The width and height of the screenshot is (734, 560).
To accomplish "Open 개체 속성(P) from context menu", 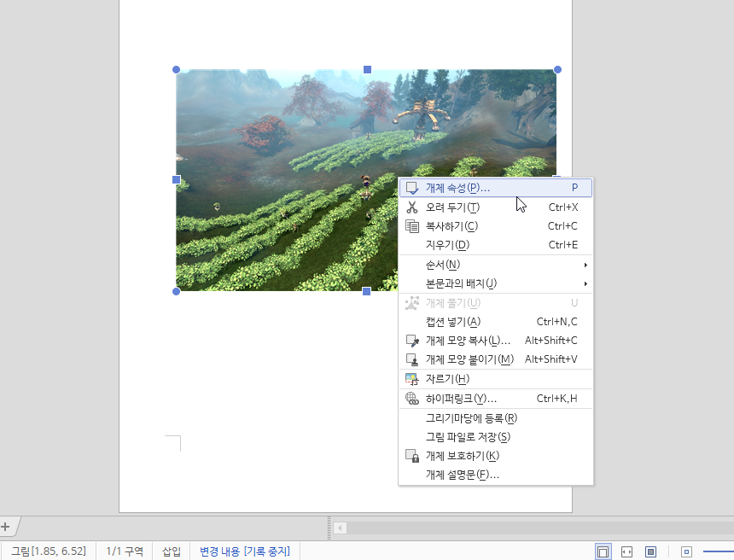I will click(x=496, y=188).
